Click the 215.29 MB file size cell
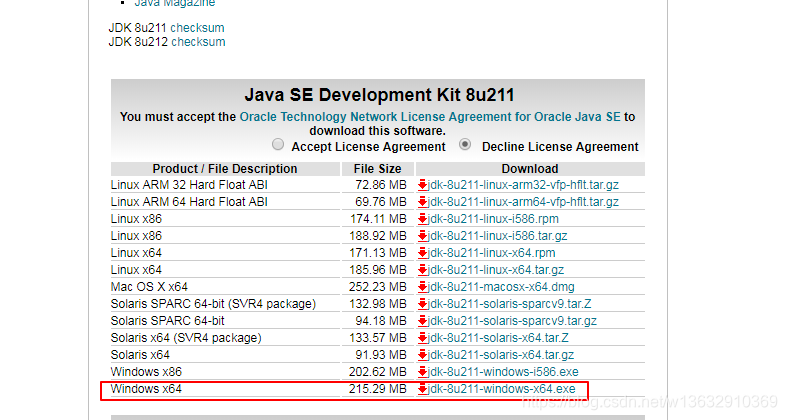The image size is (787, 420). 377,389
